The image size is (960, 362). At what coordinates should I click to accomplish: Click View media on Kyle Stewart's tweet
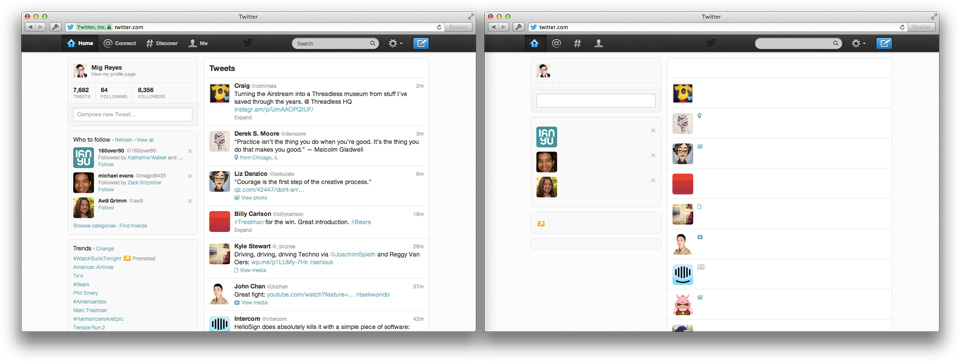(x=251, y=270)
